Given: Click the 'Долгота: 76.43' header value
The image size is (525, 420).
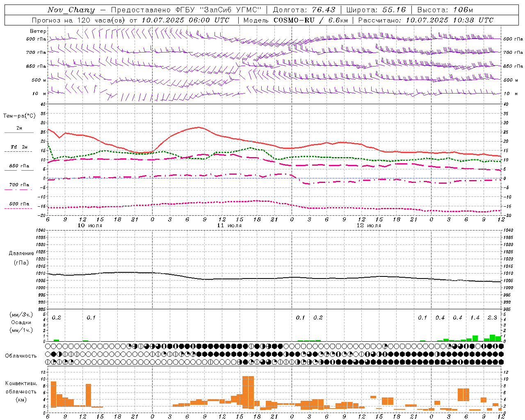Looking at the screenshot, I should click(x=304, y=10).
